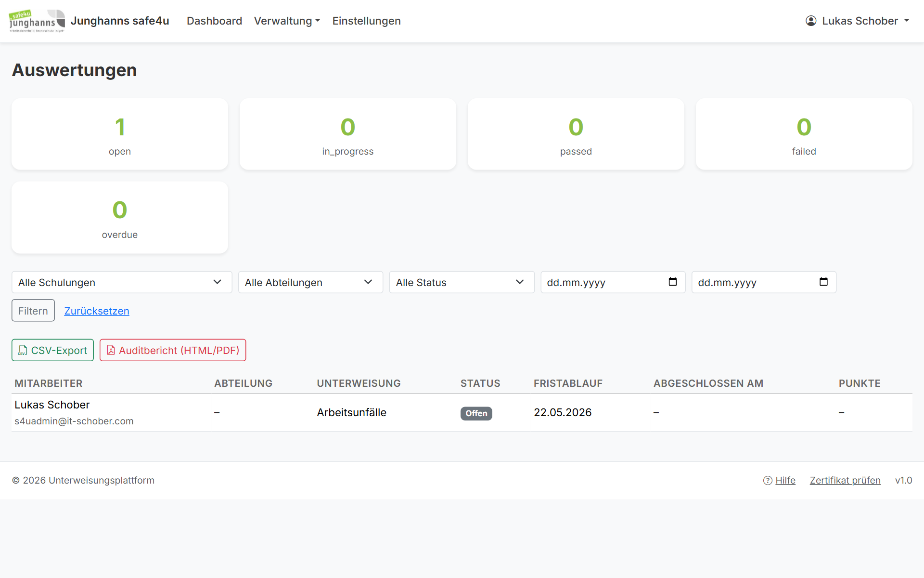Expand the Verwaltung menu

tap(287, 21)
